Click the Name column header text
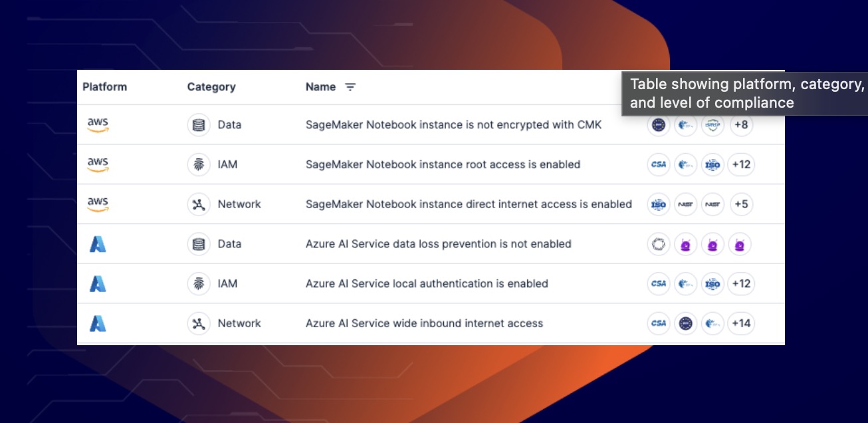The height and width of the screenshot is (423, 868). (x=320, y=87)
